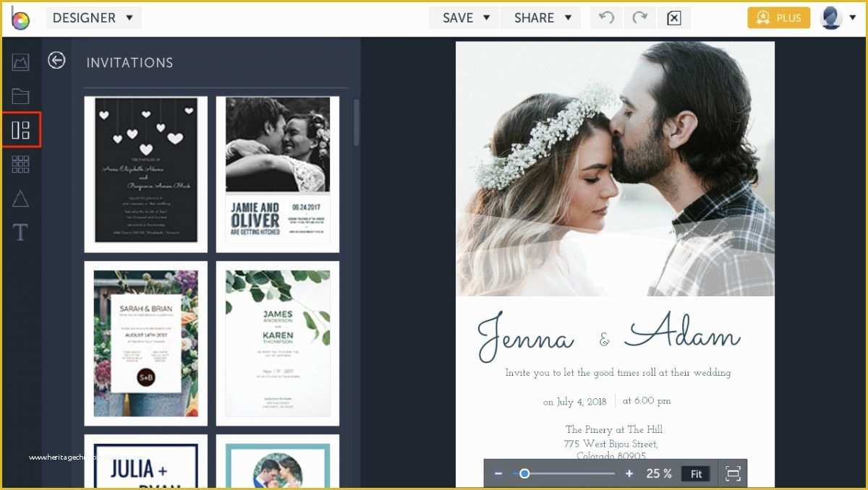Screen dimensions: 868x490
Task: Click the PLUS upgrade button
Action: 779,18
